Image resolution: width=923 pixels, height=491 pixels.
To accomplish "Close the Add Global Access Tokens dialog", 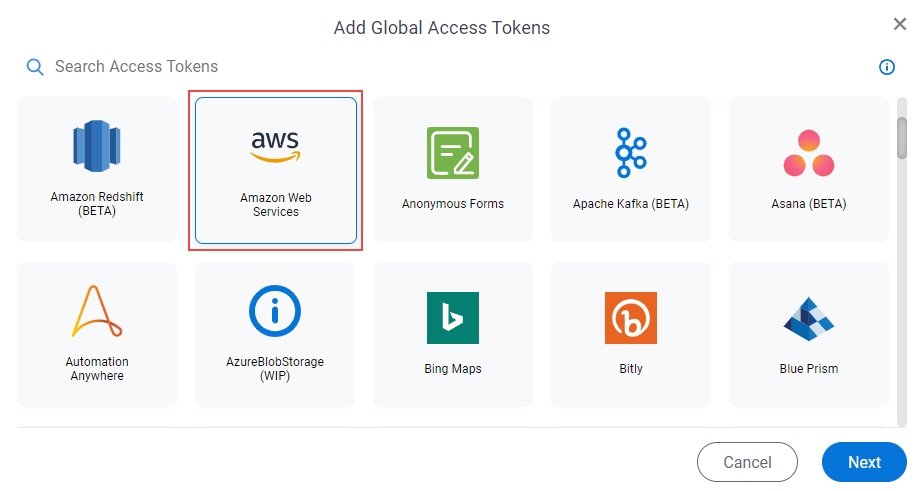I will [x=899, y=24].
